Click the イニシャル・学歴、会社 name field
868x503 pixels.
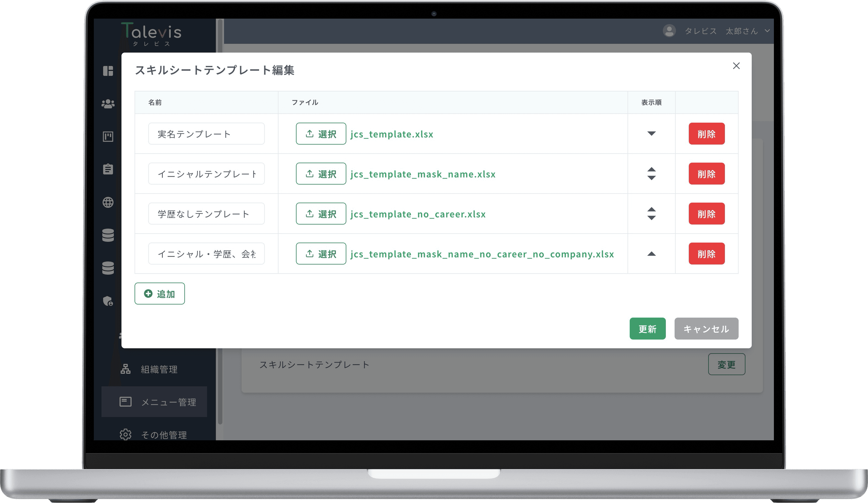click(206, 254)
